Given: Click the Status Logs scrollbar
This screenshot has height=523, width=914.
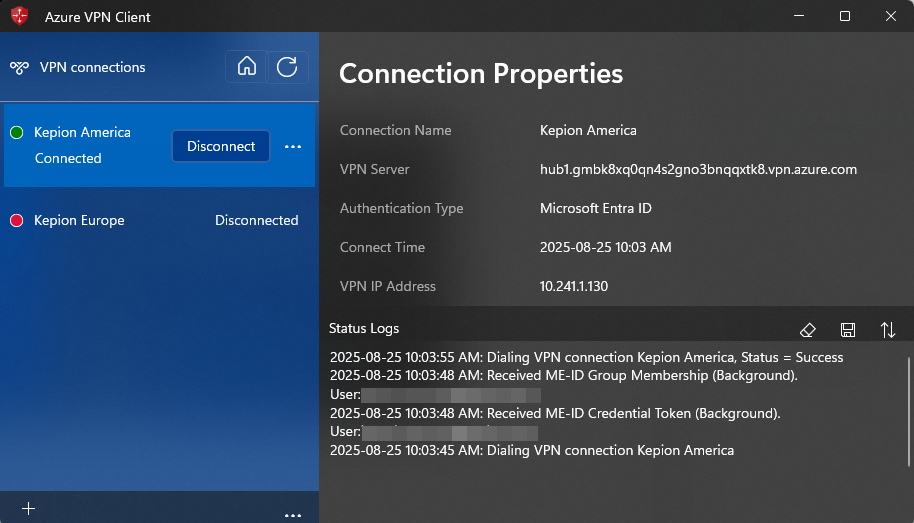Looking at the screenshot, I should pyautogui.click(x=908, y=410).
